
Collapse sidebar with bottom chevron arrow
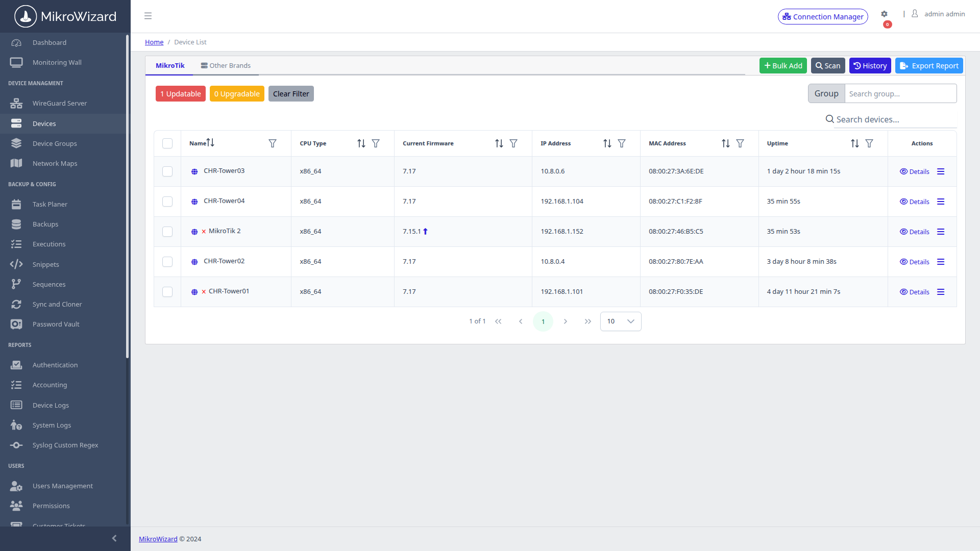click(114, 538)
